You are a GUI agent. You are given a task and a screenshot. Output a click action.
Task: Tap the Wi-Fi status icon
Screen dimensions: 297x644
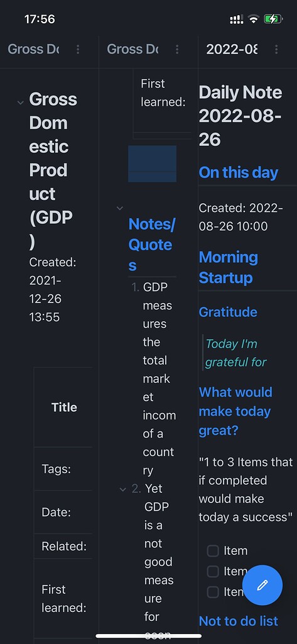(x=254, y=19)
